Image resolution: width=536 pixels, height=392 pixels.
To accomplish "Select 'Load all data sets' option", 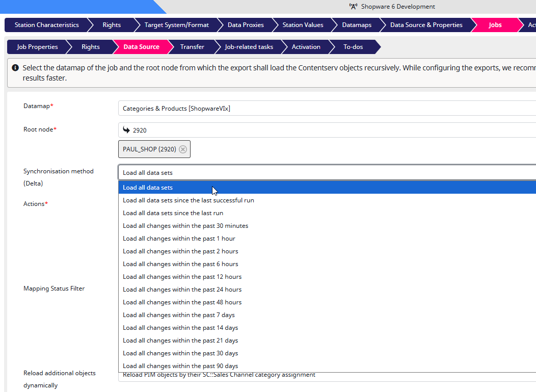I will click(148, 188).
